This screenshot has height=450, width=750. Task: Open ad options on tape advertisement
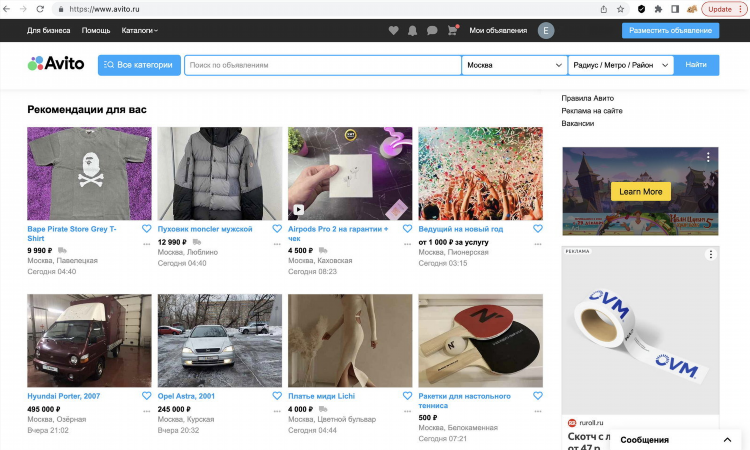(711, 254)
